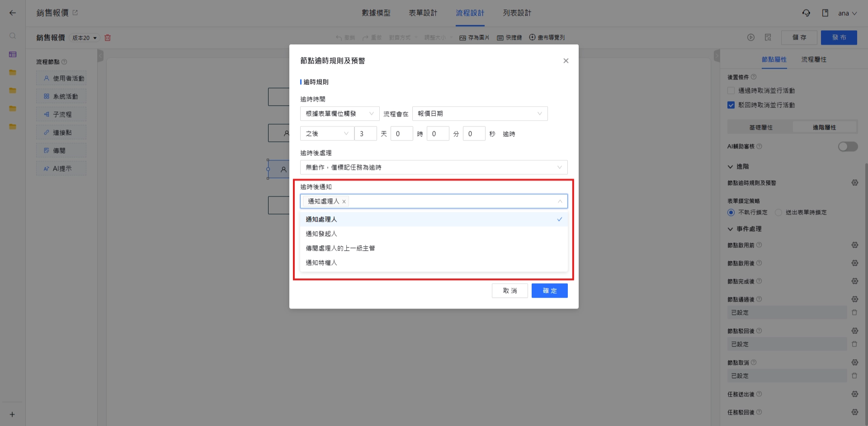Open the 報價日期 dropdown
Viewport: 868px width, 426px height.
(x=480, y=114)
